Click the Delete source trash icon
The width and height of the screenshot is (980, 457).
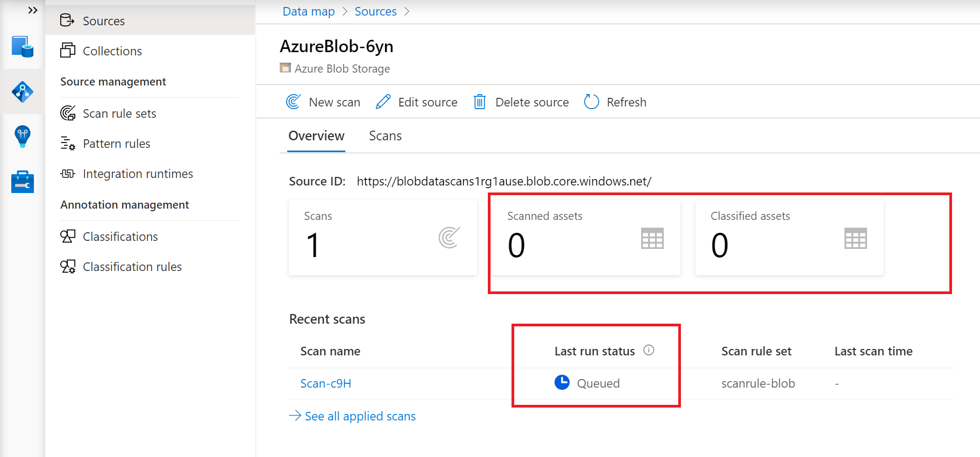click(479, 102)
